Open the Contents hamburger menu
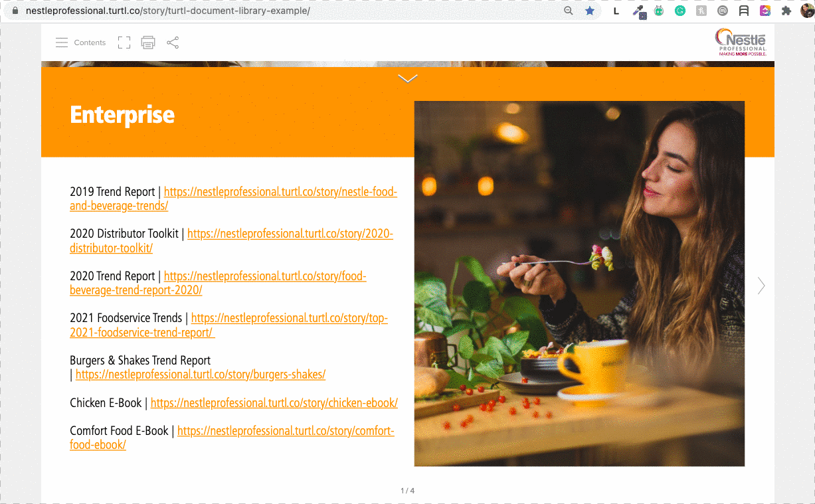815x504 pixels. [x=62, y=42]
